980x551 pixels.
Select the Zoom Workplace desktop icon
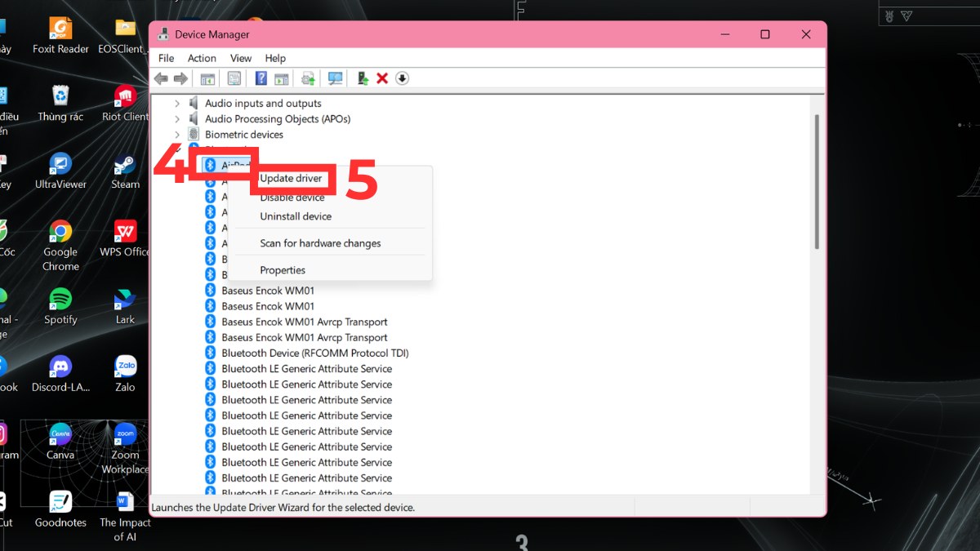tap(125, 449)
